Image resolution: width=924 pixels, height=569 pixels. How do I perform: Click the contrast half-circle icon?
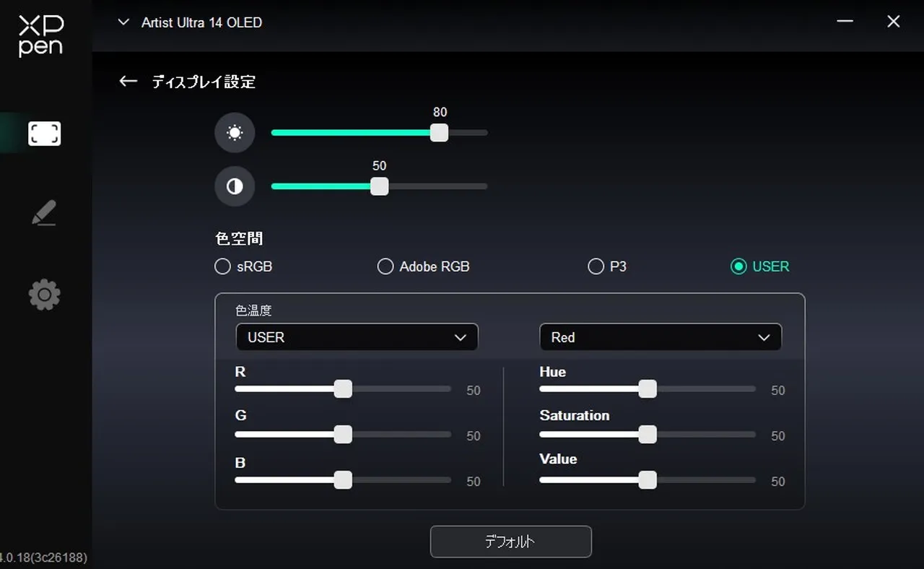[x=235, y=186]
